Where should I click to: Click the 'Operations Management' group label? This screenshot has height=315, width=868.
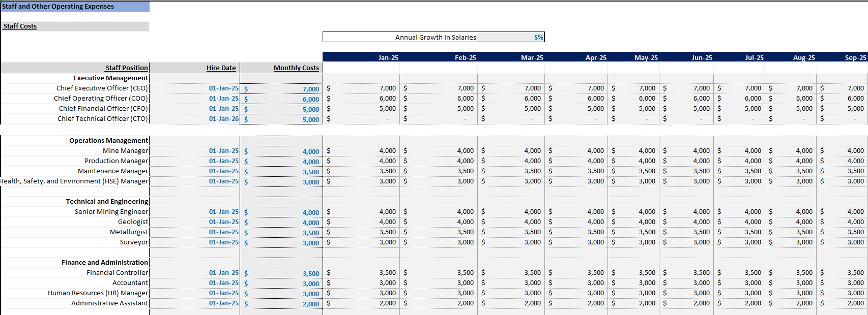click(x=108, y=140)
